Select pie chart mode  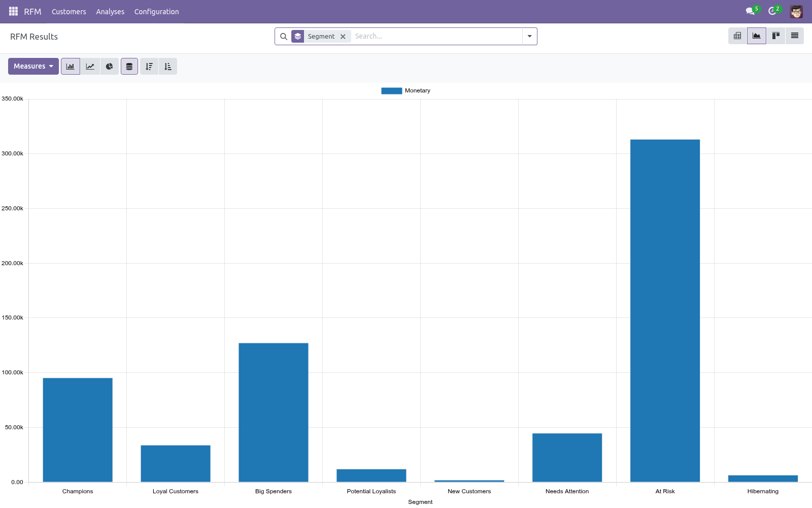point(109,66)
